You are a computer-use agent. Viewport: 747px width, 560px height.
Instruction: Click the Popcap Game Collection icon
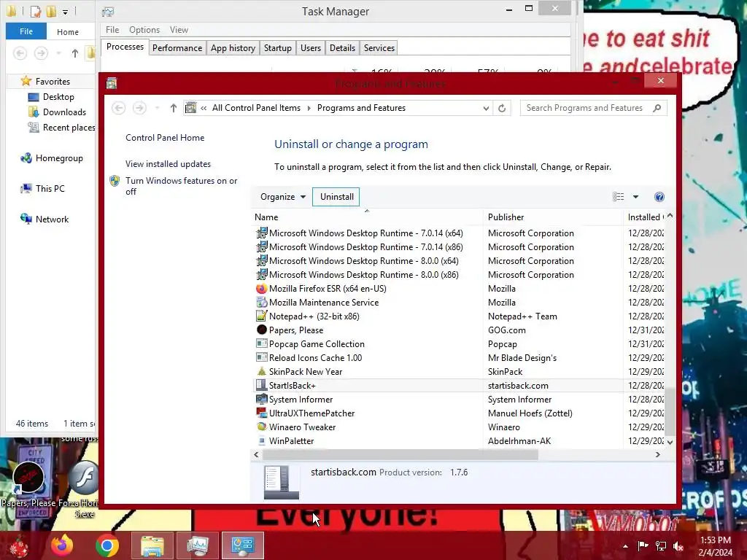262,344
